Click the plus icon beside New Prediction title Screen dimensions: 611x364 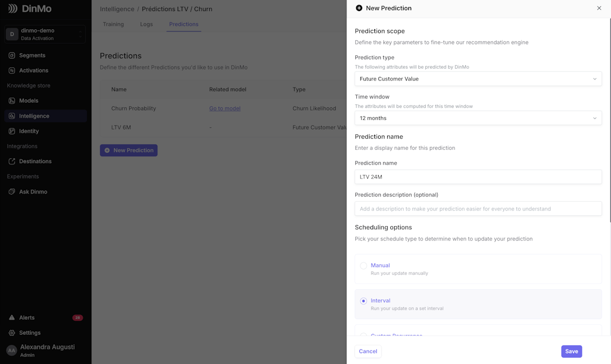[x=359, y=8]
